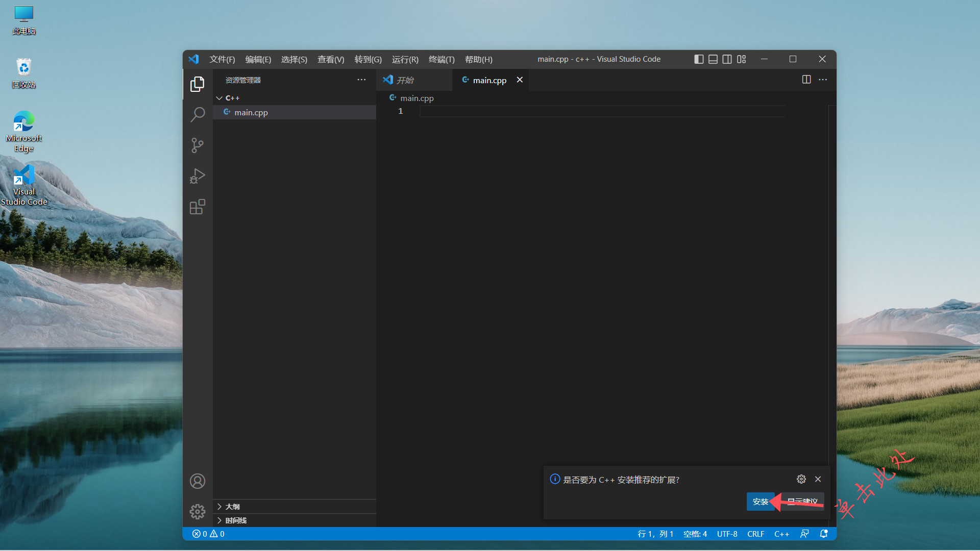Click the editor line 1 text area

(x=561, y=111)
